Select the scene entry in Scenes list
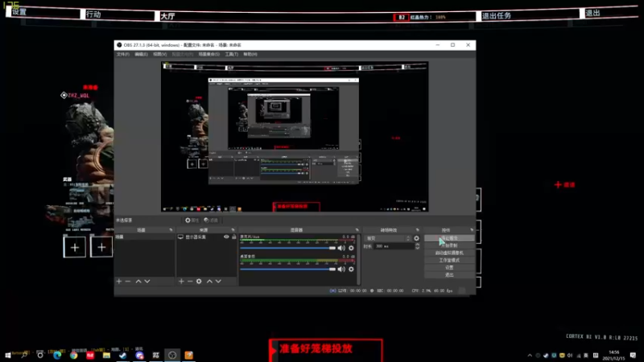 pyautogui.click(x=145, y=237)
